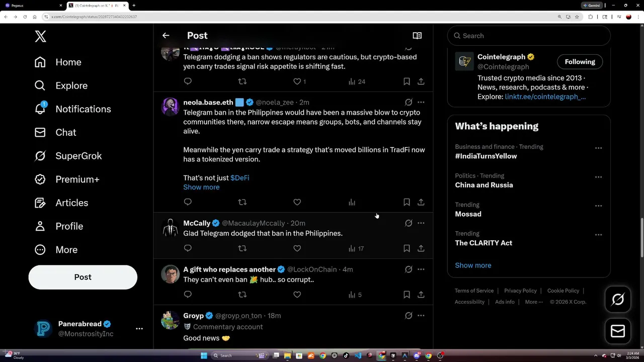This screenshot has height=362, width=644.
Task: Open Premium+ in sidebar
Action: click(67, 179)
